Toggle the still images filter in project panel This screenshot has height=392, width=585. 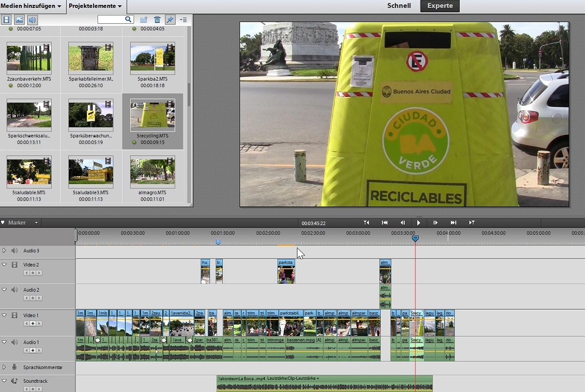click(x=19, y=20)
